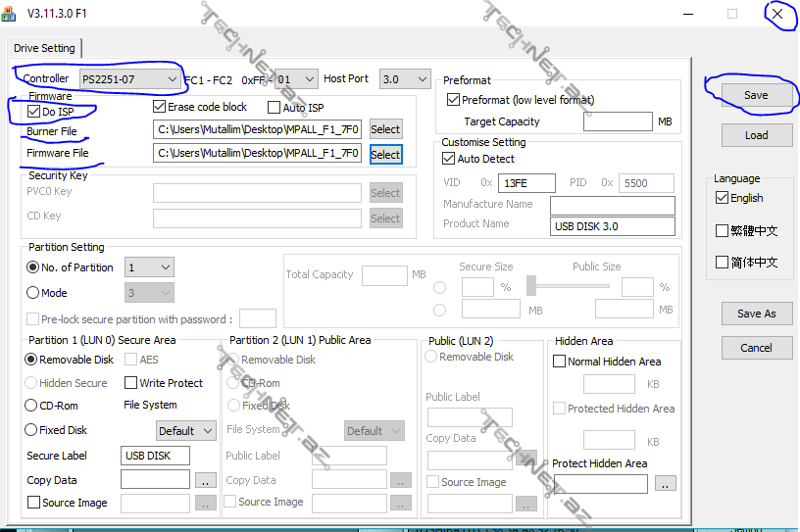Click the Save button
800x532 pixels.
click(x=756, y=95)
